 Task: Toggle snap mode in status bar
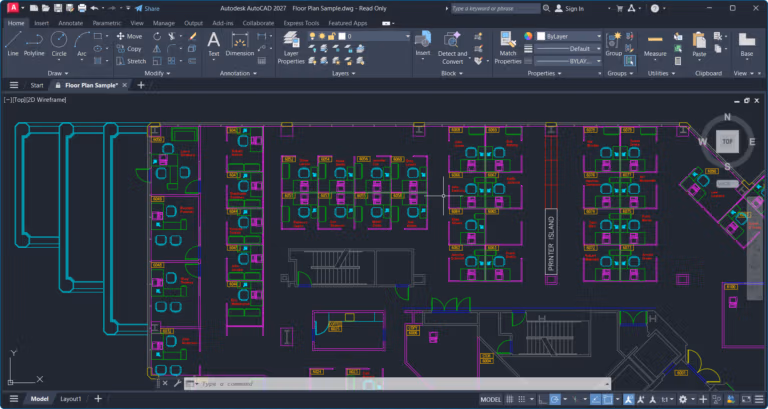522,399
